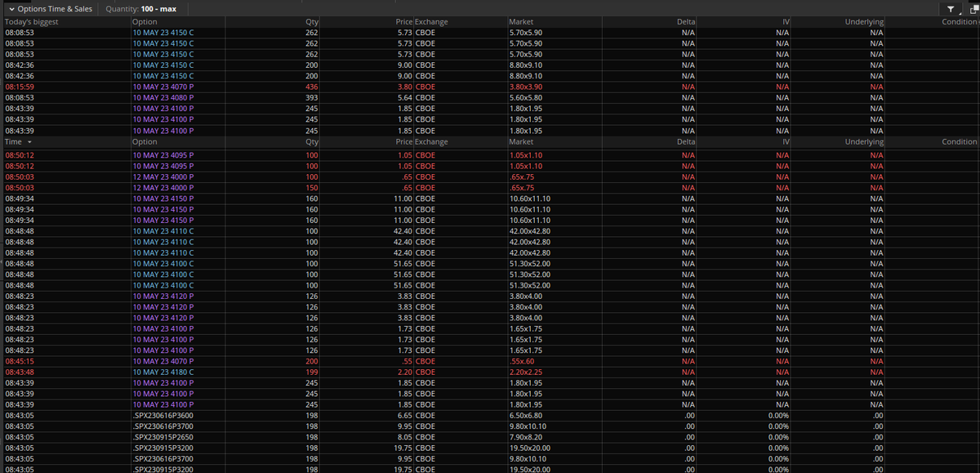
Task: Select the market 7.90x8.20 cell
Action: tap(527, 437)
